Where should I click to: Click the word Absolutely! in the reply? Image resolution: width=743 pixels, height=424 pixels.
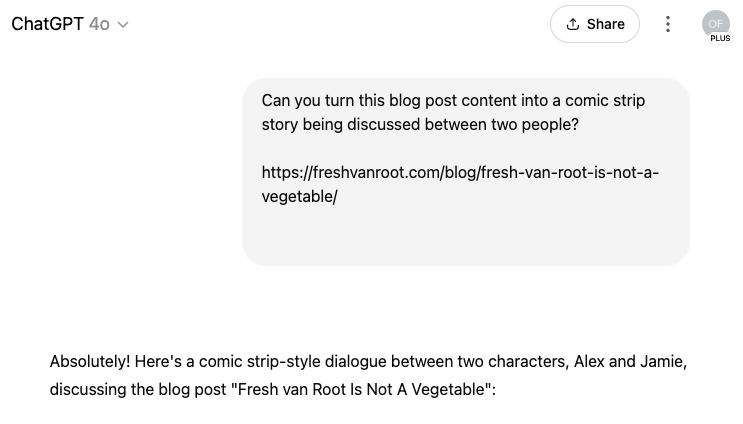point(90,361)
